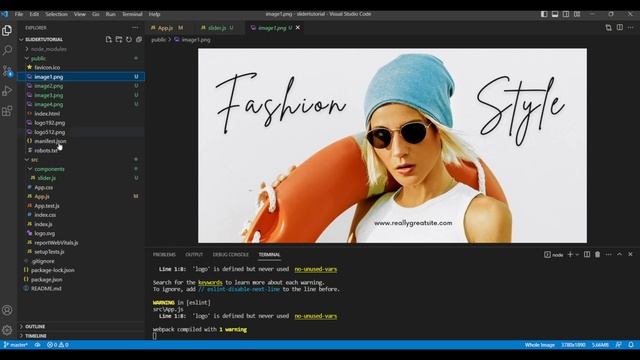This screenshot has height=360, width=640.
Task: Open the Accounts menu icon
Action: (7, 310)
